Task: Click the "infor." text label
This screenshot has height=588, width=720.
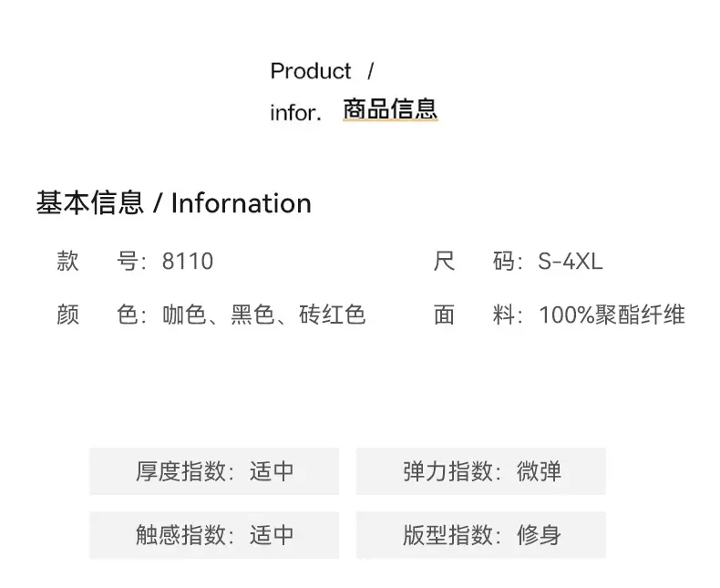Action: pyautogui.click(x=295, y=113)
